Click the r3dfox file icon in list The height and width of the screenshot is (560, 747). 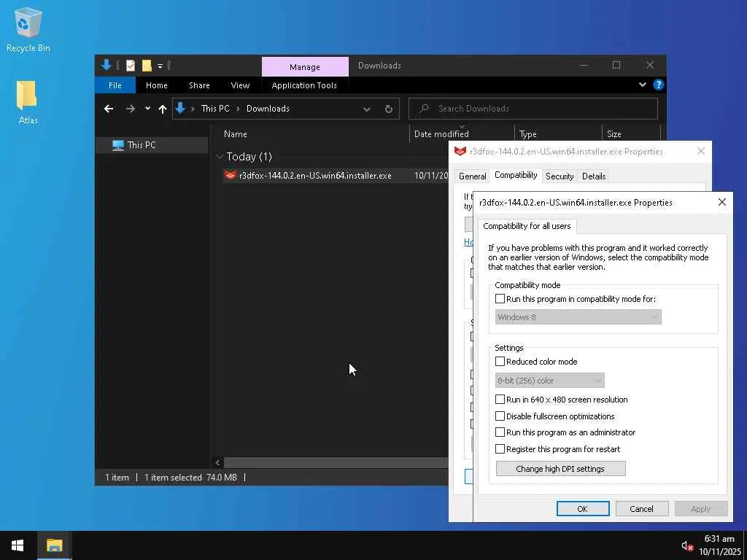[x=230, y=175]
